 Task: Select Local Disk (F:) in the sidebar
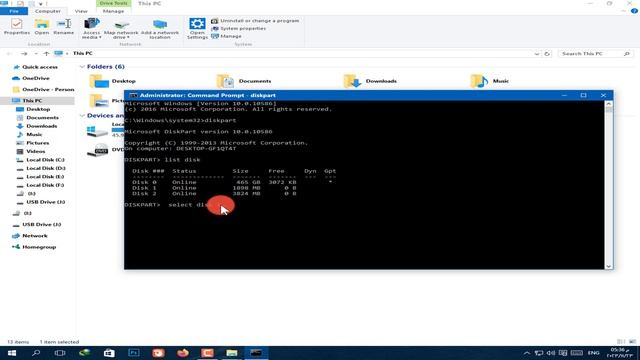pyautogui.click(x=45, y=185)
